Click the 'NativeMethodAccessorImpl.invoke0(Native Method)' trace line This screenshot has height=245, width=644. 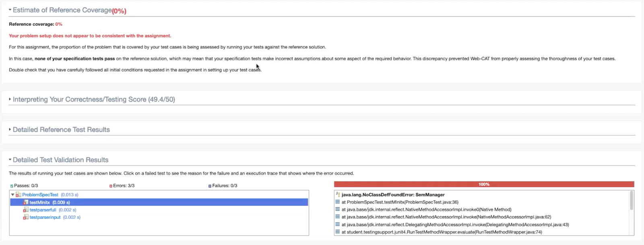[x=427, y=210]
